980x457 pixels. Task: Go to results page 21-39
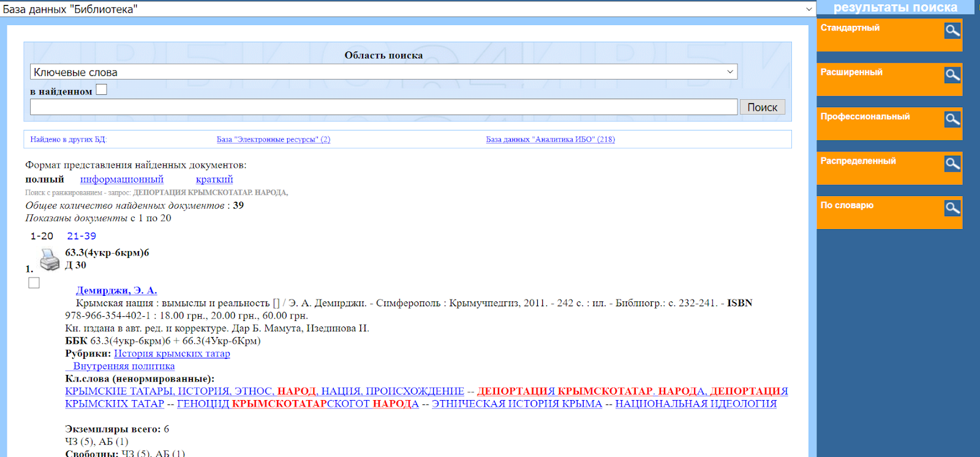tap(81, 236)
